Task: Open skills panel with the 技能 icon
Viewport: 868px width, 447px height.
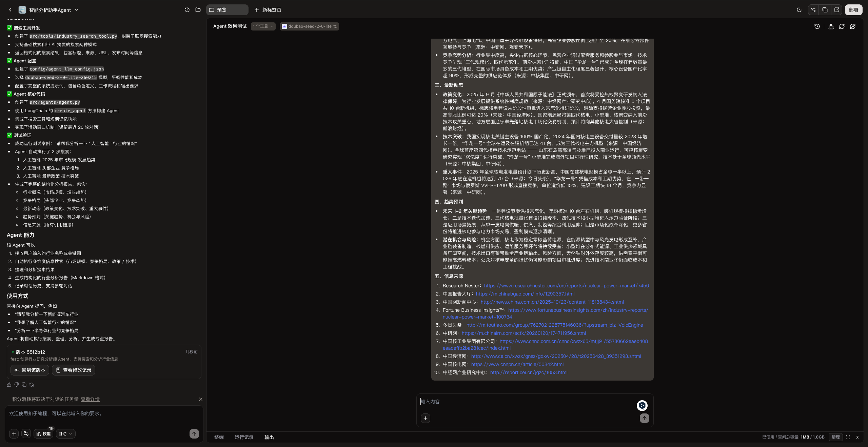Action: (x=43, y=434)
